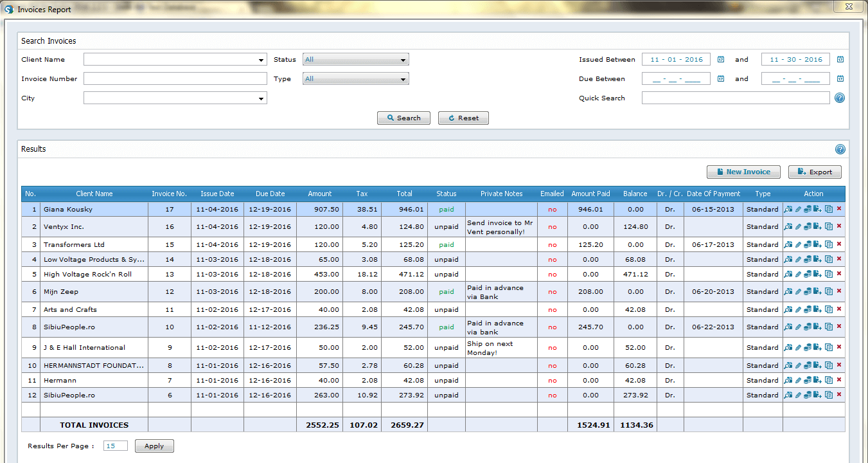
Task: Create a New Invoice
Action: pyautogui.click(x=743, y=172)
